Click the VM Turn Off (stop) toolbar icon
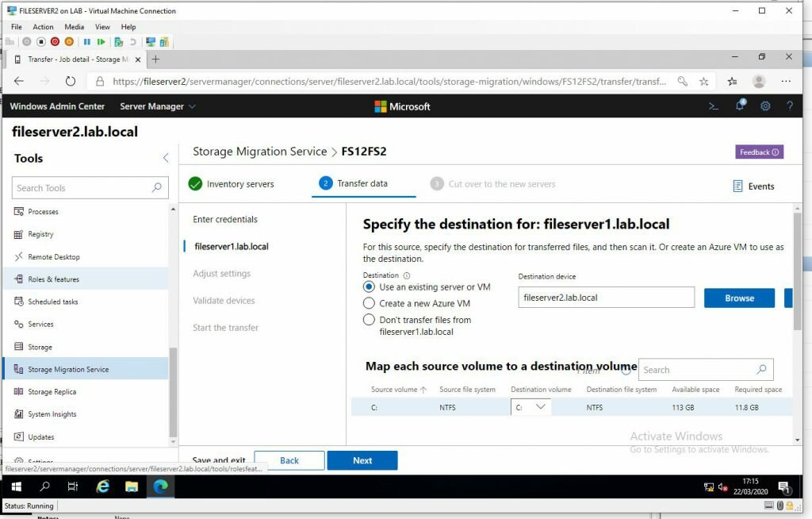Image resolution: width=812 pixels, height=519 pixels. click(41, 42)
